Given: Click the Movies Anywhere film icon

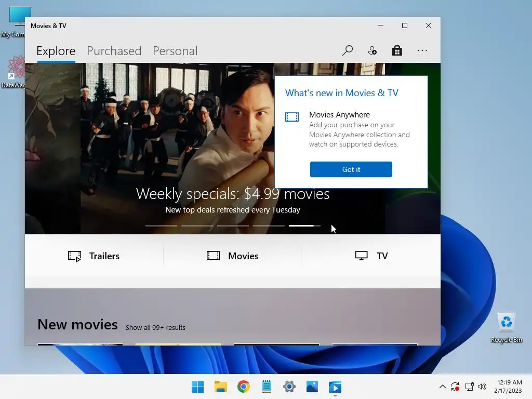Looking at the screenshot, I should pos(292,117).
